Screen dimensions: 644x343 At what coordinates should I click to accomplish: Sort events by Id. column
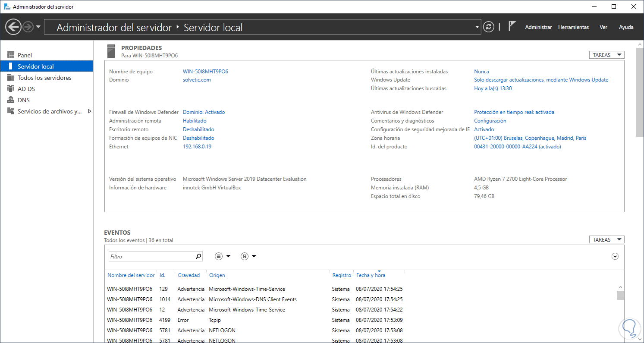[x=163, y=275]
